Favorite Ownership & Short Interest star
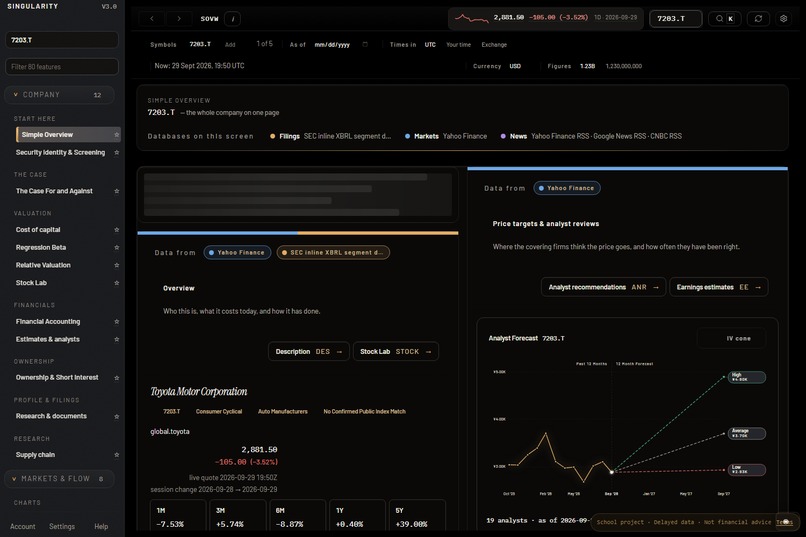806x537 pixels. (x=117, y=378)
